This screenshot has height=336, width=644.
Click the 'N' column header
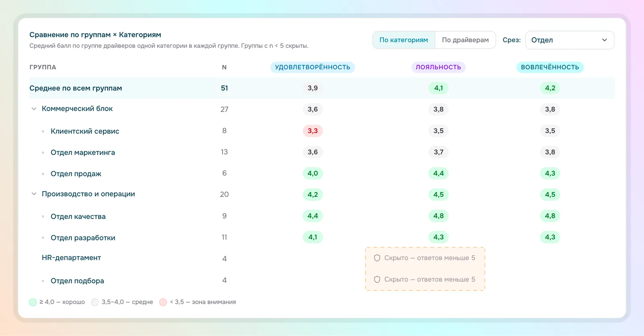[224, 67]
